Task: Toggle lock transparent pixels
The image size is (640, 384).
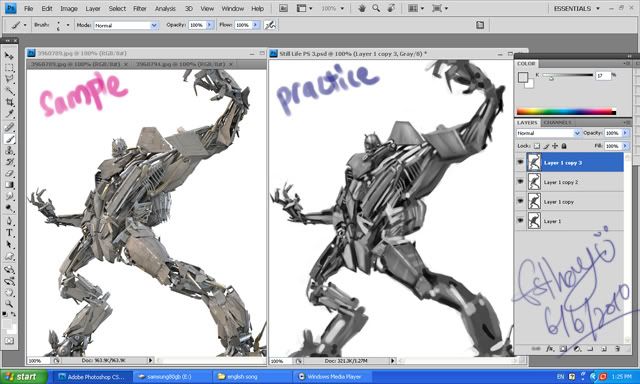Action: [537, 146]
